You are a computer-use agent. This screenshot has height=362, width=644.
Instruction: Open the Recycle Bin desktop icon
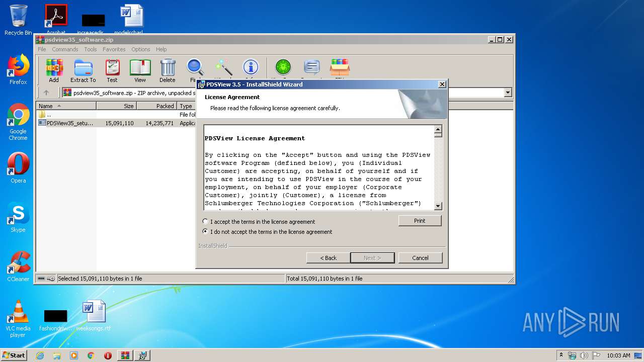pyautogui.click(x=18, y=20)
